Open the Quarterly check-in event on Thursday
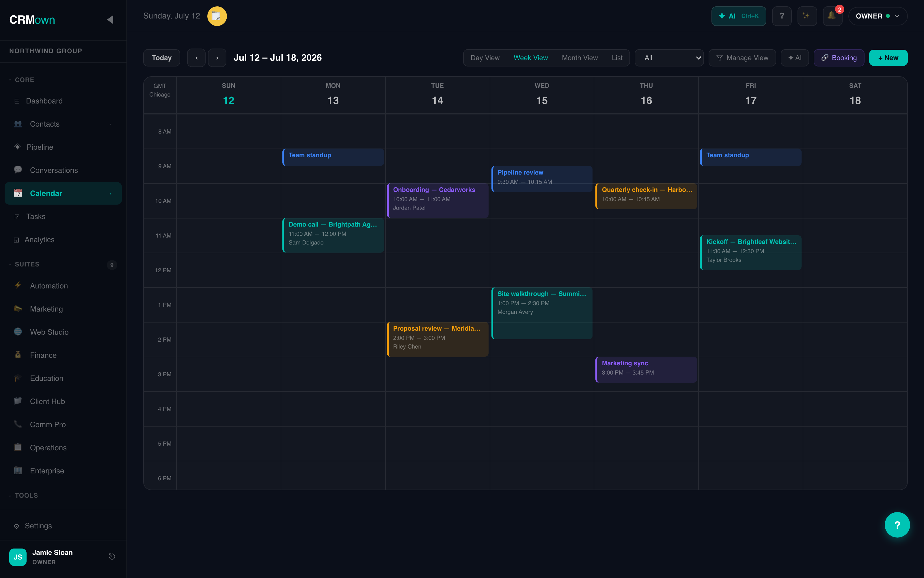924x578 pixels. (x=646, y=196)
